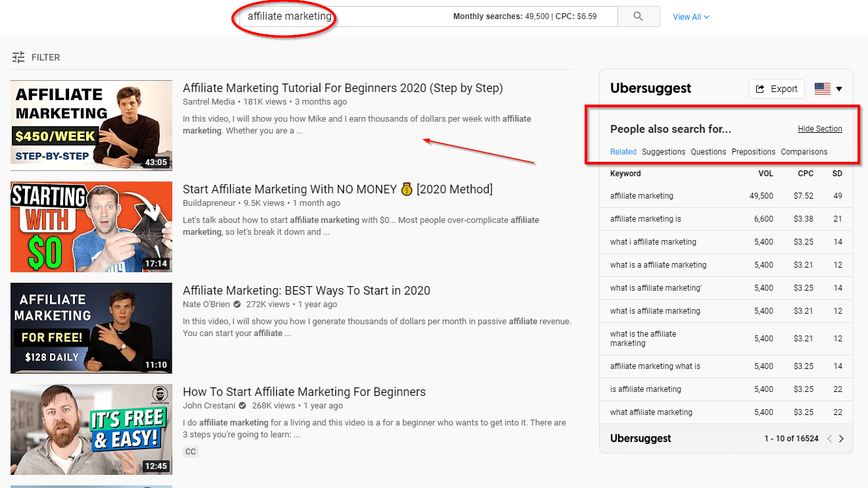Image resolution: width=868 pixels, height=488 pixels.
Task: Click the 12:45 duration badge
Action: point(156,466)
